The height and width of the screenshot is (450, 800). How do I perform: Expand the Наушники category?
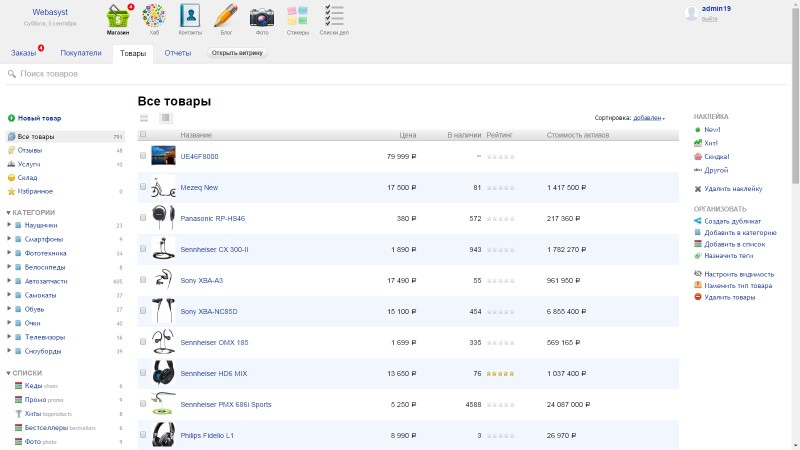pos(9,225)
